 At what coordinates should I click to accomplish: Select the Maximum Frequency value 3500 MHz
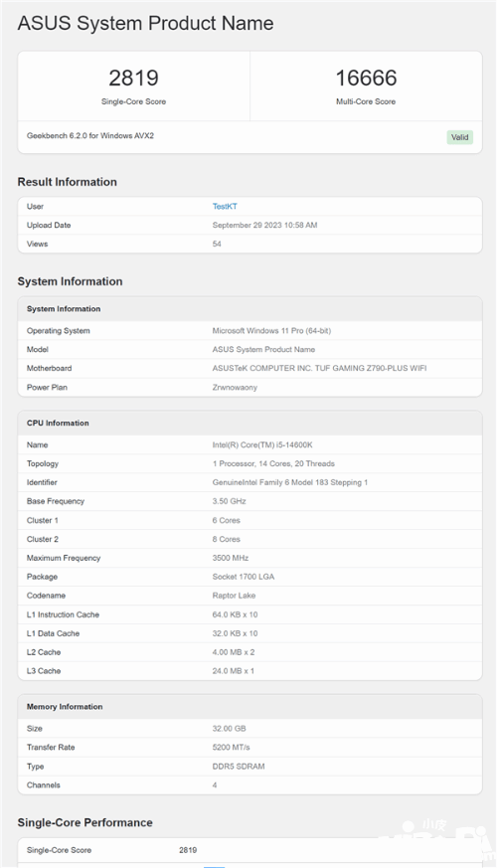coord(231,558)
